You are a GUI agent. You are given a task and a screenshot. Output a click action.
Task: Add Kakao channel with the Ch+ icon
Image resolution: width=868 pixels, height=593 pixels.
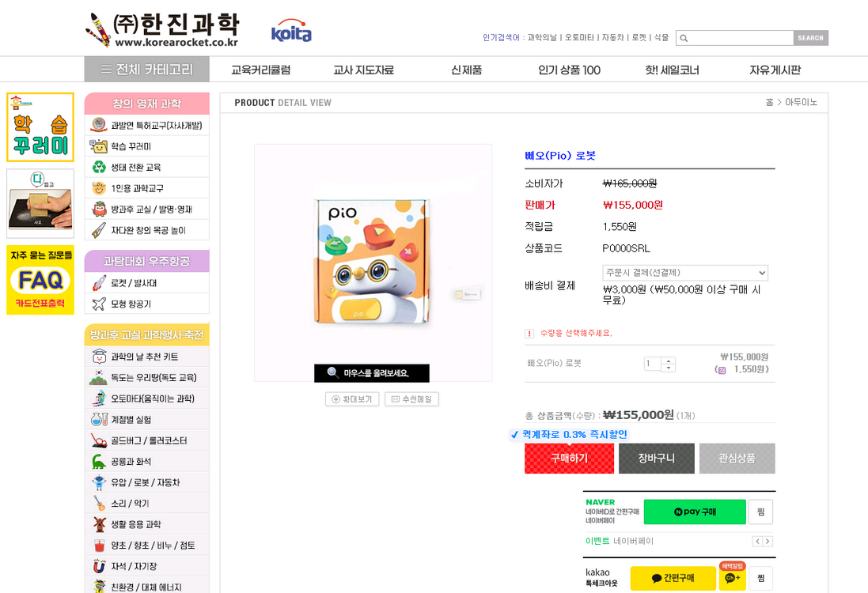pyautogui.click(x=732, y=579)
